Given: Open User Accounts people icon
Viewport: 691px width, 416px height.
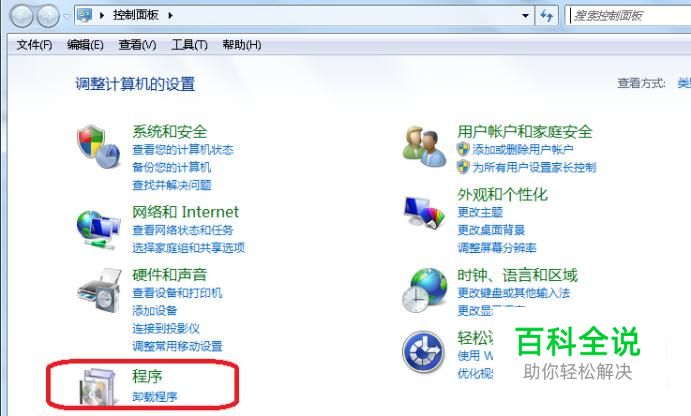Looking at the screenshot, I should click(424, 146).
